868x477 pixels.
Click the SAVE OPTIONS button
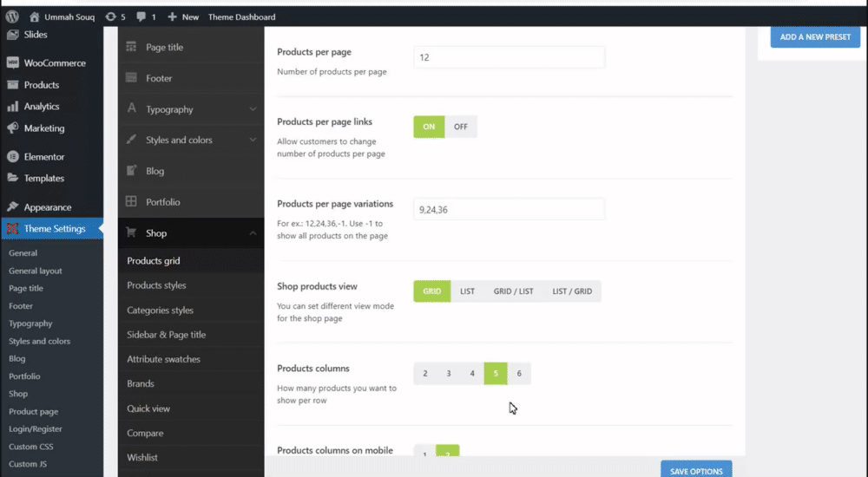696,470
